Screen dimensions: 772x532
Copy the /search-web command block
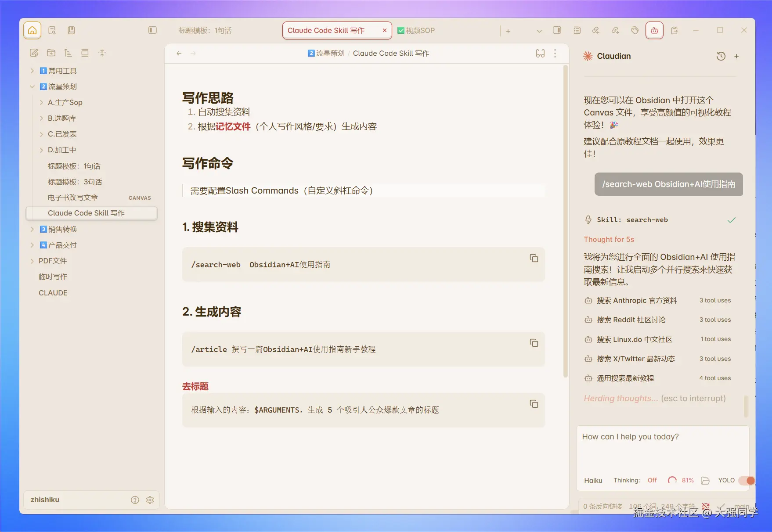click(534, 259)
